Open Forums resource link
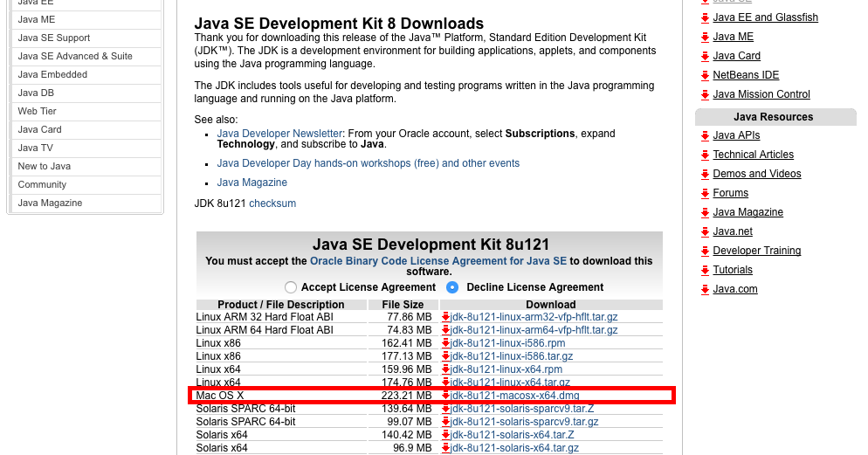Screen dimensions: 868x455 pyautogui.click(x=730, y=193)
